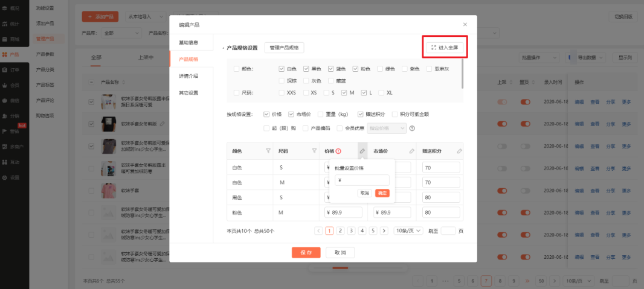Go to page 3 of the spec table

pyautogui.click(x=351, y=231)
